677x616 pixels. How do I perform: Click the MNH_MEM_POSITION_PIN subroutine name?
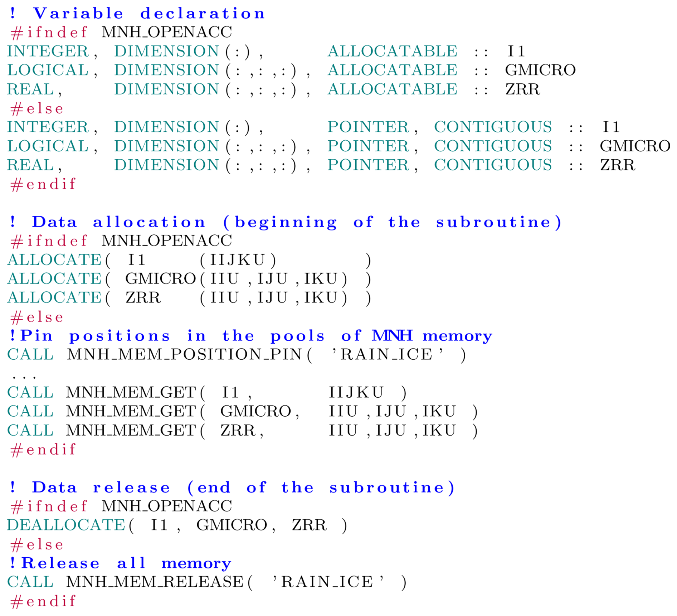[185, 355]
